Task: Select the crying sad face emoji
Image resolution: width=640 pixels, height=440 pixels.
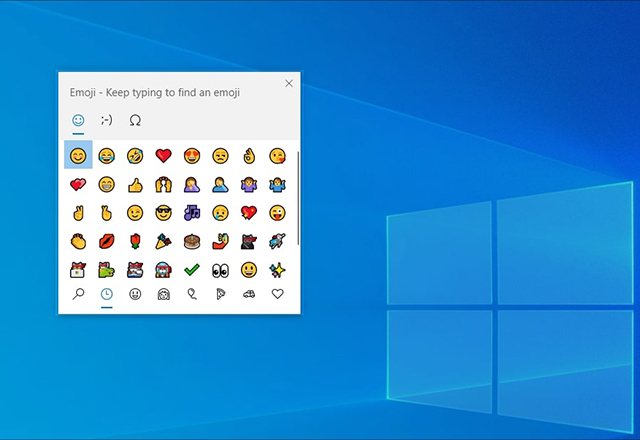Action: 220,213
